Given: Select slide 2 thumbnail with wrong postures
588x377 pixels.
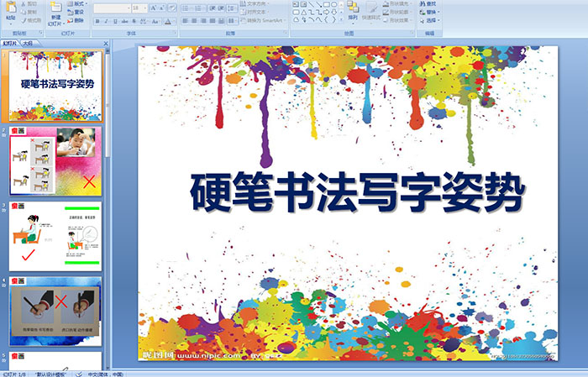Looking at the screenshot, I should tap(55, 161).
